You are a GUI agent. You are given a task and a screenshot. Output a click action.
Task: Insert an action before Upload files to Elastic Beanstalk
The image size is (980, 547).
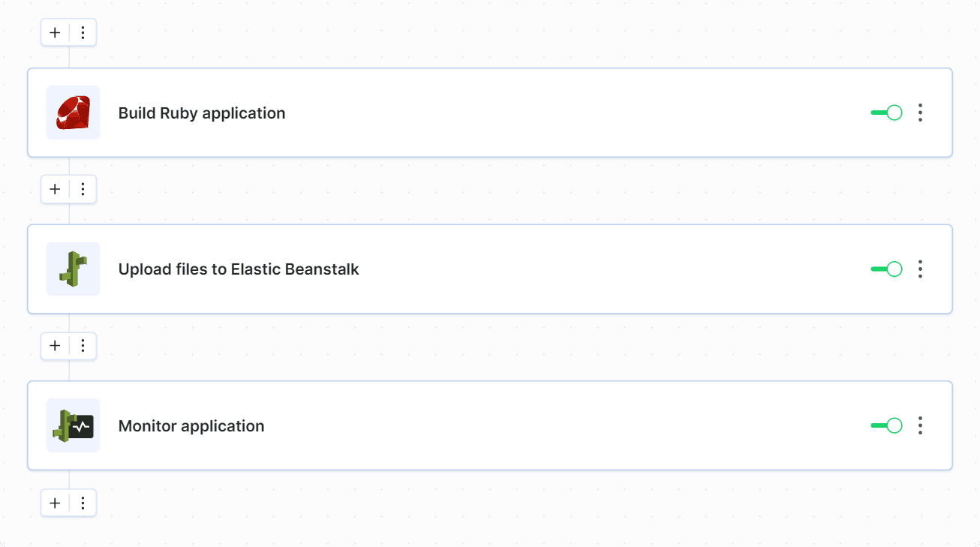[x=54, y=189]
